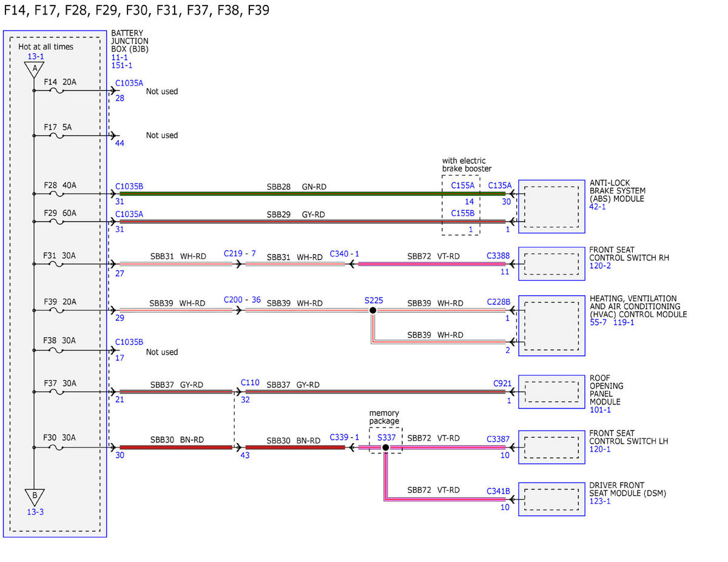The image size is (728, 562).
Task: Click connector label C200 - 36
Action: pyautogui.click(x=242, y=299)
